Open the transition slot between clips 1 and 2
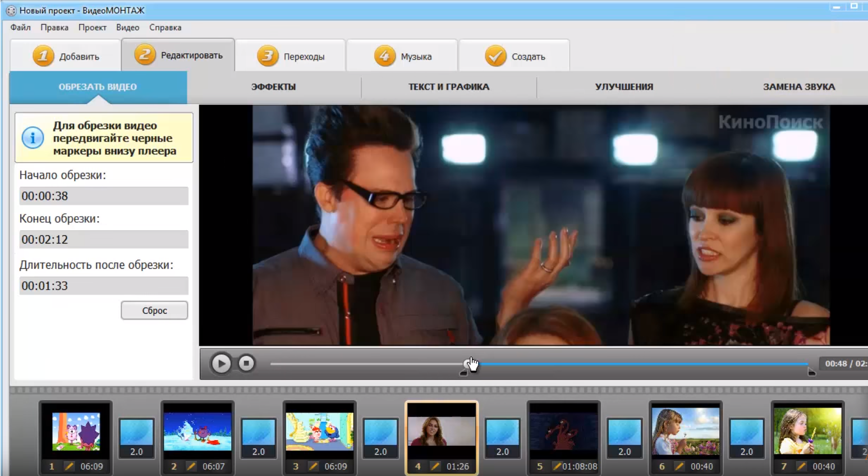Screen dimensions: 868x476 pos(136,438)
